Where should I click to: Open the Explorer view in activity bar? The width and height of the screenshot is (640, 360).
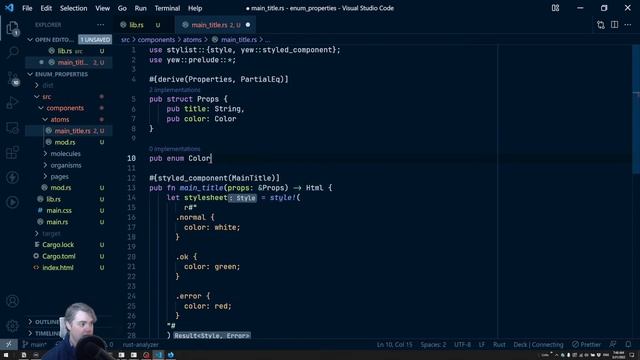12,28
